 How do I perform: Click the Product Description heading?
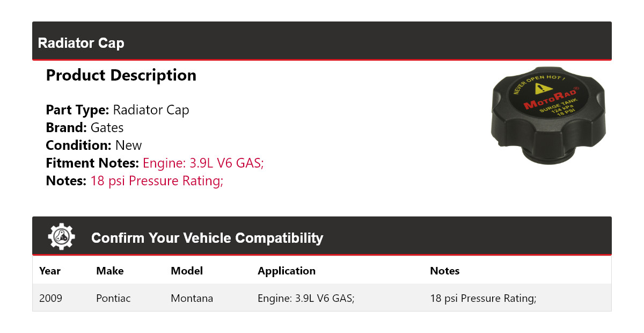pyautogui.click(x=121, y=75)
